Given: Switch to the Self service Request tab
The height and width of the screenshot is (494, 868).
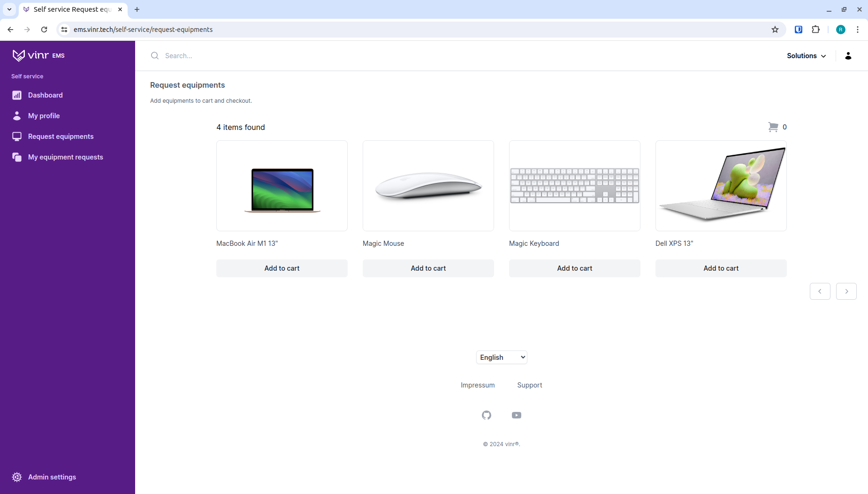Looking at the screenshot, I should [x=73, y=9].
